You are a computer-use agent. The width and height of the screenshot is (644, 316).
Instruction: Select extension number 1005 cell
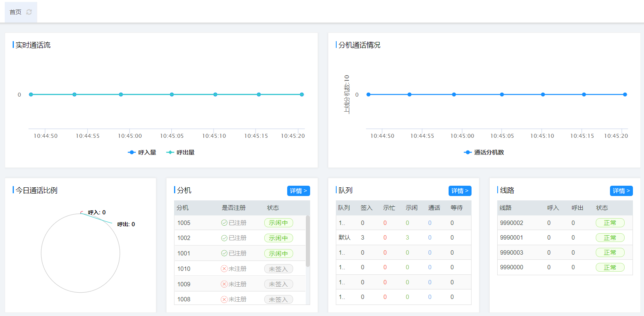[x=184, y=223]
